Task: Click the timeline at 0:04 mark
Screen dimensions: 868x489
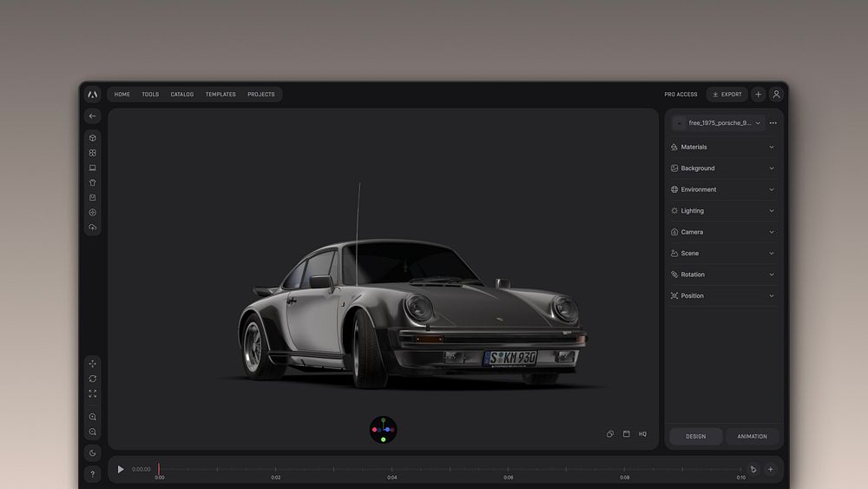Action: (x=392, y=470)
